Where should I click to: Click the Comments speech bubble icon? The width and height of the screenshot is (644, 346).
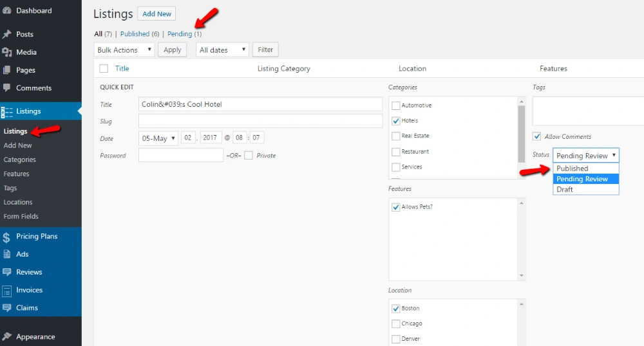click(x=7, y=88)
